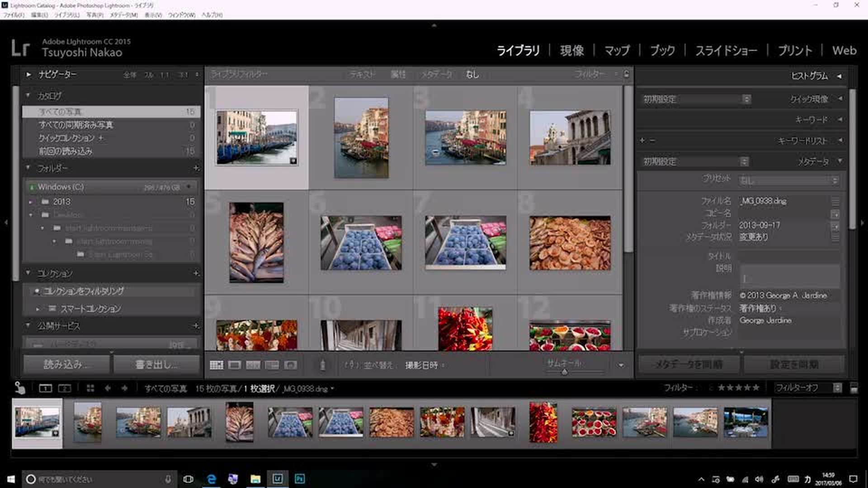
Task: Click 読み込み import button
Action: point(66,364)
